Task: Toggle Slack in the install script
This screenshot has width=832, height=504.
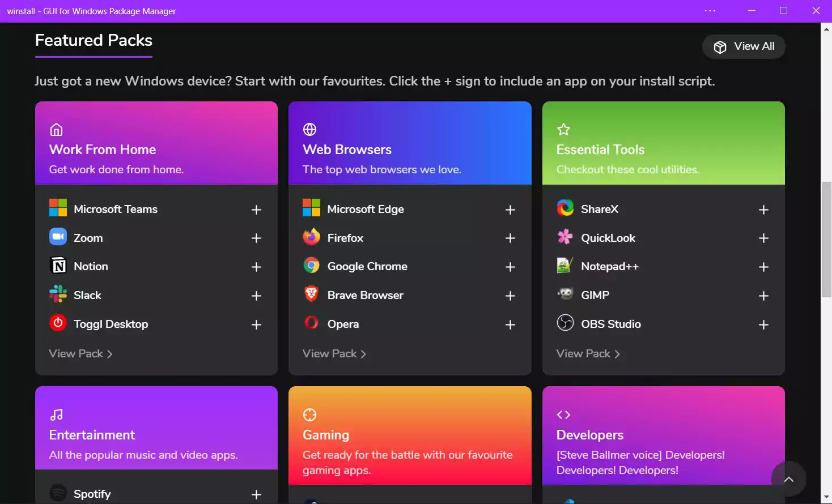Action: click(256, 296)
